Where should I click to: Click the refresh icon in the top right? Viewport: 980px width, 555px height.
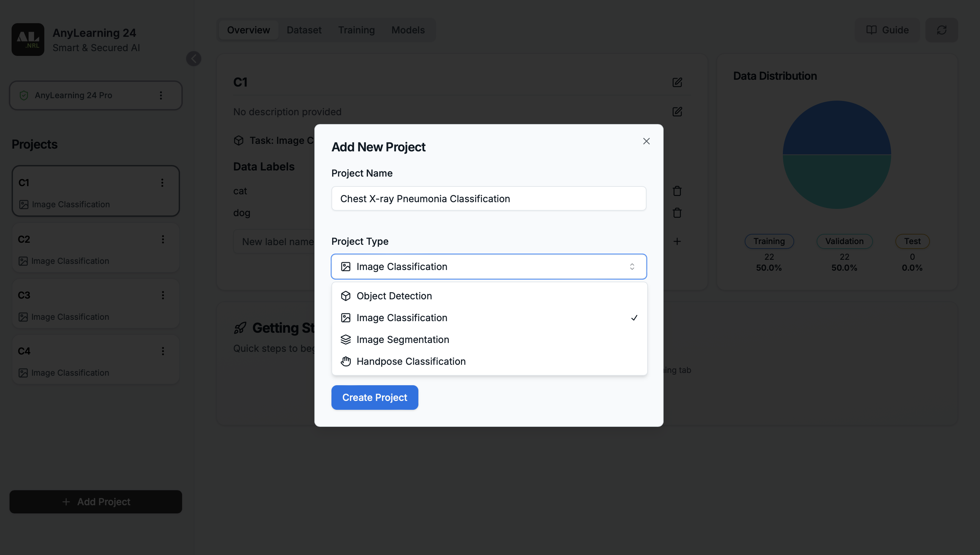(x=941, y=30)
